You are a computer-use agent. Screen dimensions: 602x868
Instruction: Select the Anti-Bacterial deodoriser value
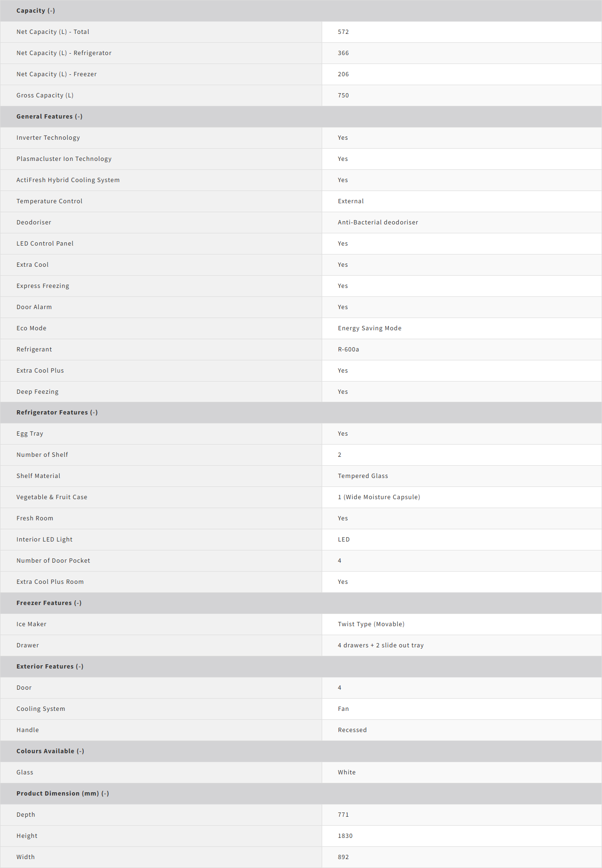[378, 223]
